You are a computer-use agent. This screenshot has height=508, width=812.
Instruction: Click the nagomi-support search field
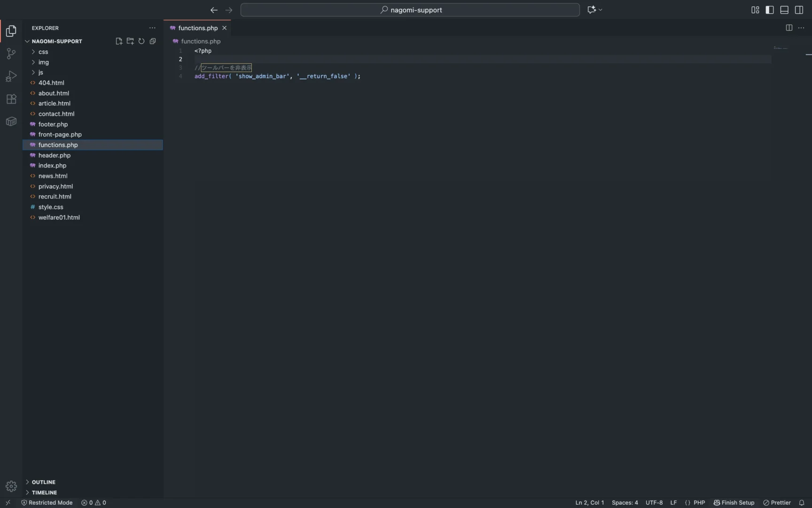point(410,10)
